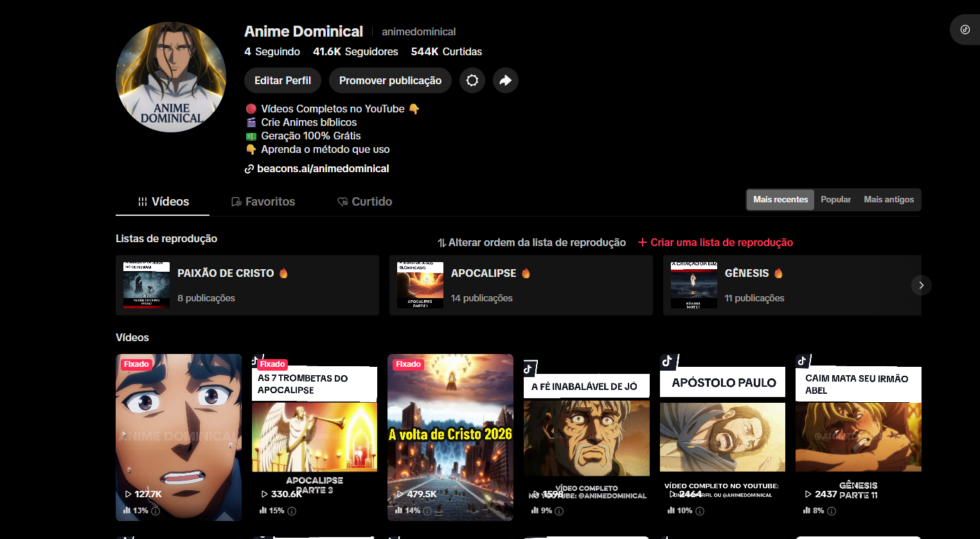Viewport: 980px width, 539px height.
Task: Click the info icon beside 8% analytics
Action: 832,511
